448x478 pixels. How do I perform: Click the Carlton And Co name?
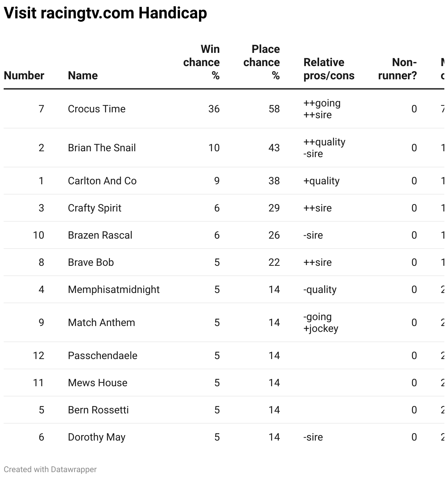(102, 181)
